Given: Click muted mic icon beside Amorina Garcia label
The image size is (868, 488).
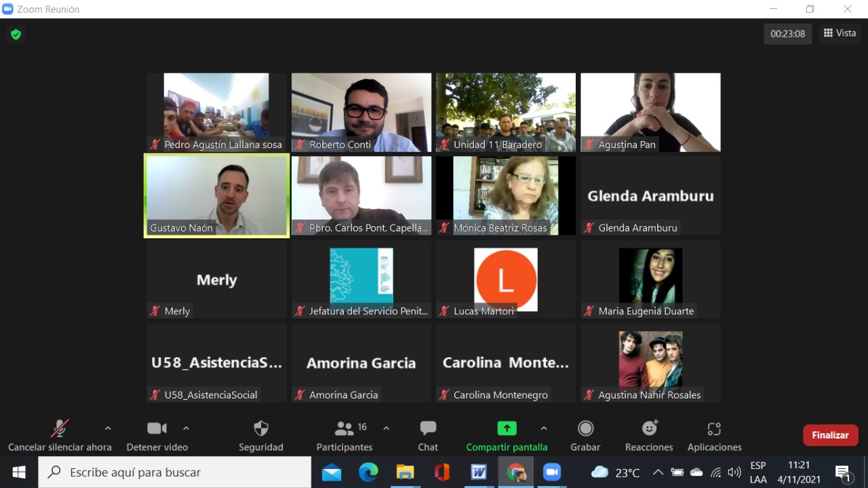Looking at the screenshot, I should point(300,394).
